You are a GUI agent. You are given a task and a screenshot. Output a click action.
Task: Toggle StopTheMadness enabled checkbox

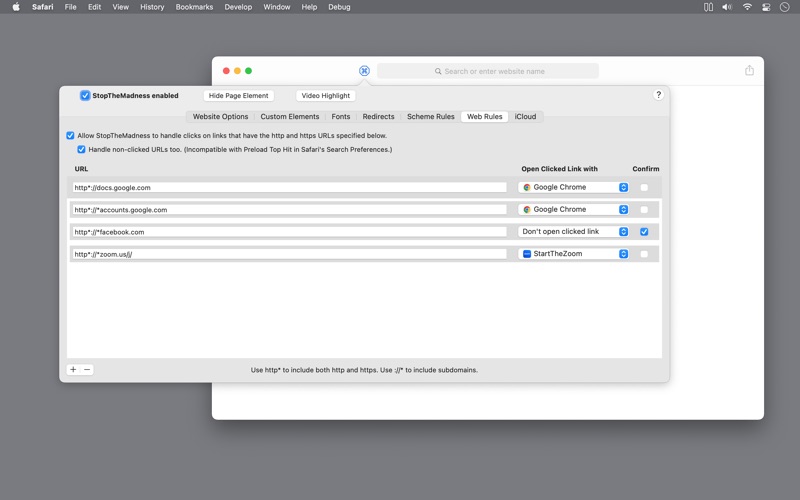click(85, 95)
